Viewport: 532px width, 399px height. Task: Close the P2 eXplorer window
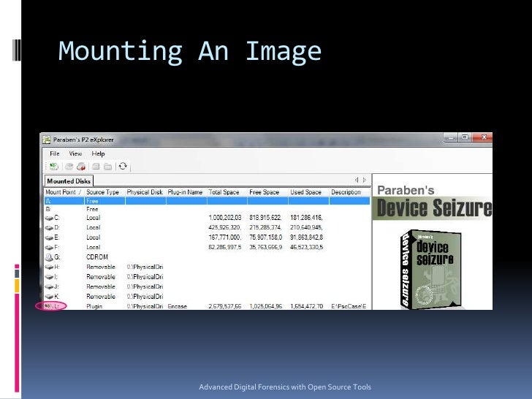pyautogui.click(x=483, y=137)
